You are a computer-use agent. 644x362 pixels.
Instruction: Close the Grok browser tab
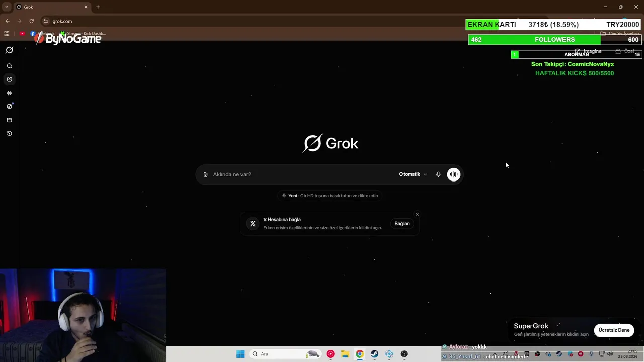pyautogui.click(x=86, y=7)
